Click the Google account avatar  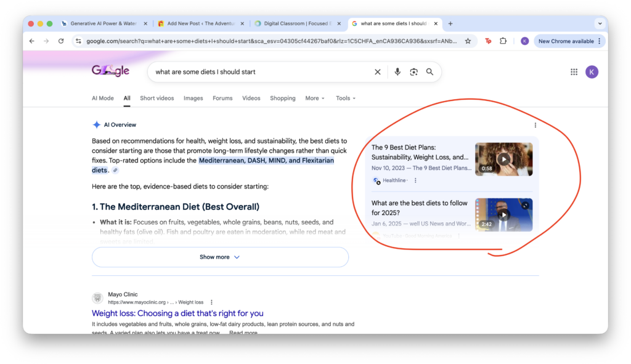click(592, 72)
